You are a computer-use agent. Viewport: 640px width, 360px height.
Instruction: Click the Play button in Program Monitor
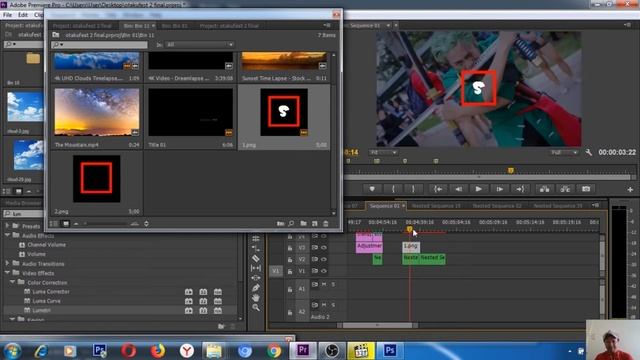478,189
